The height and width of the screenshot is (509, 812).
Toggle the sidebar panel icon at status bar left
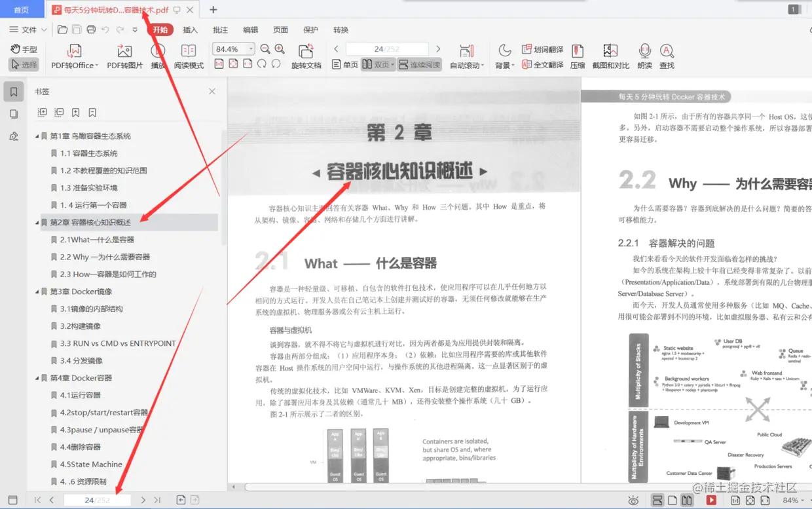point(13,500)
